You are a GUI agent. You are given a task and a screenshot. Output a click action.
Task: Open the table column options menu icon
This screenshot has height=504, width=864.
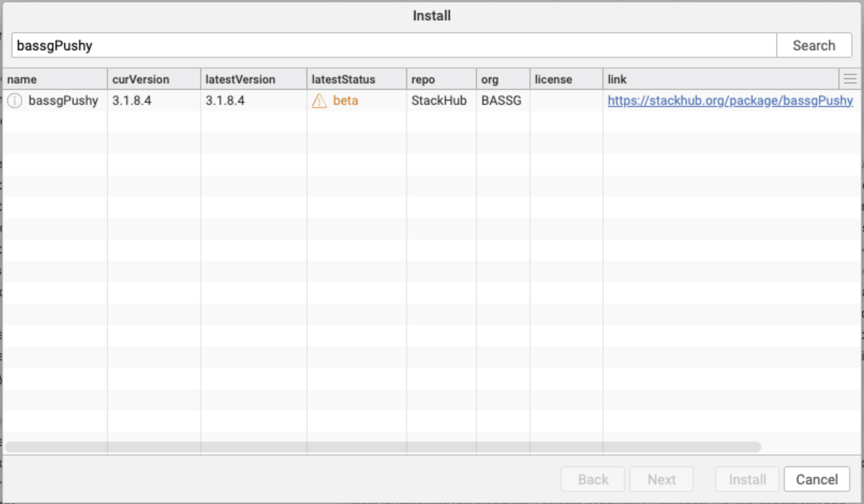(x=850, y=79)
